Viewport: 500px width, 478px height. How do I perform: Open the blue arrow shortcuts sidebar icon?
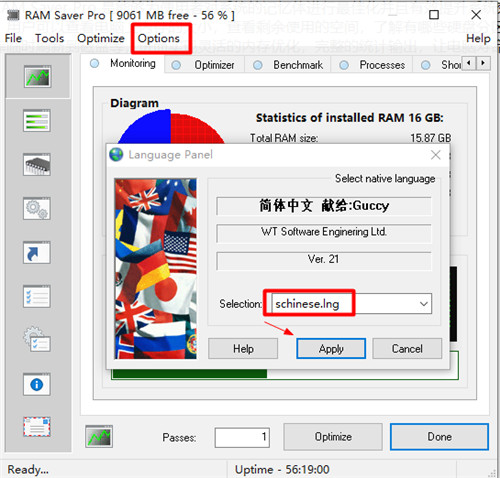pos(37,253)
